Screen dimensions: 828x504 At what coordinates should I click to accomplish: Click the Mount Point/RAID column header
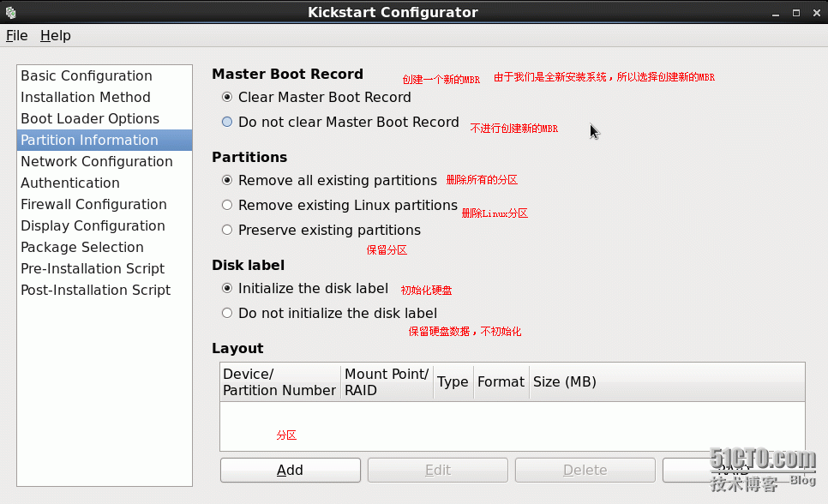(387, 382)
